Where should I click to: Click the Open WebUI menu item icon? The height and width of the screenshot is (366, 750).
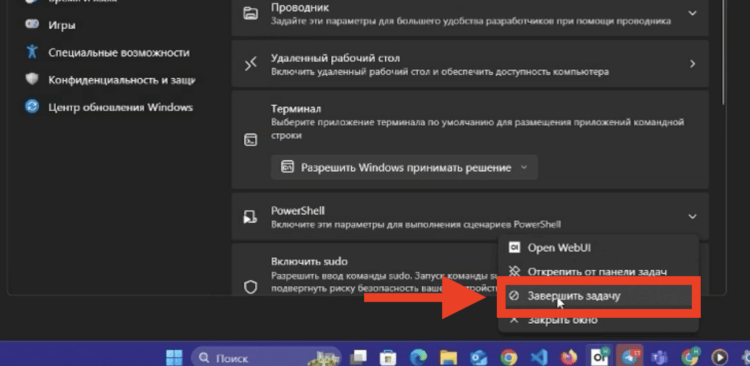pyautogui.click(x=514, y=247)
